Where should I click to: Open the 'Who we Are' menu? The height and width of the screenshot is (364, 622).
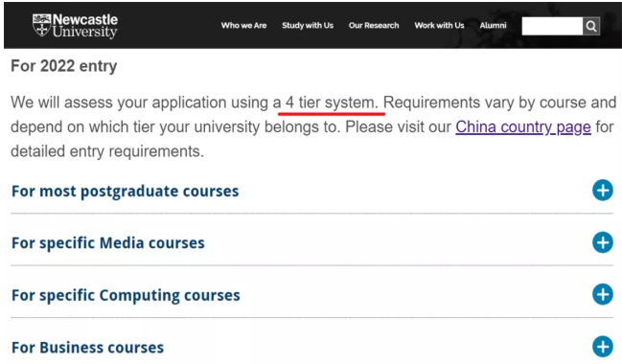point(243,25)
